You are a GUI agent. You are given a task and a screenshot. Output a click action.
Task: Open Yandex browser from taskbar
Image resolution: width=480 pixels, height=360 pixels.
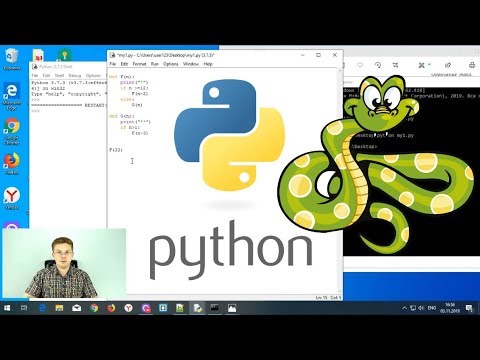128,308
